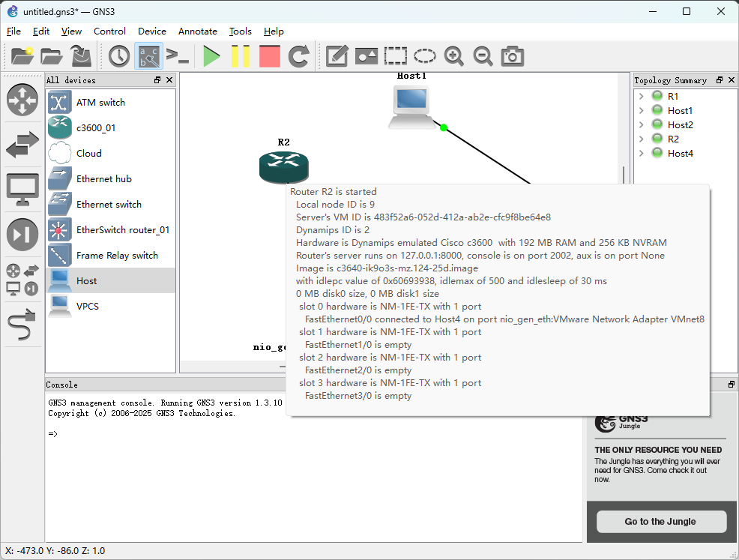Browse routers in the left sidebar
The height and width of the screenshot is (560, 739).
[22, 100]
